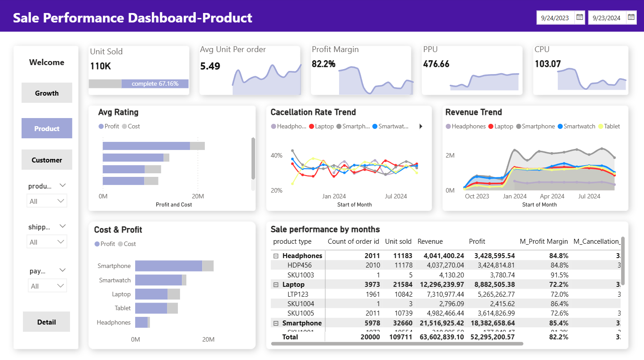The width and height of the screenshot is (644, 360).
Task: Click legend next arrow in Cancellation Rate Trend
Action: tap(421, 127)
